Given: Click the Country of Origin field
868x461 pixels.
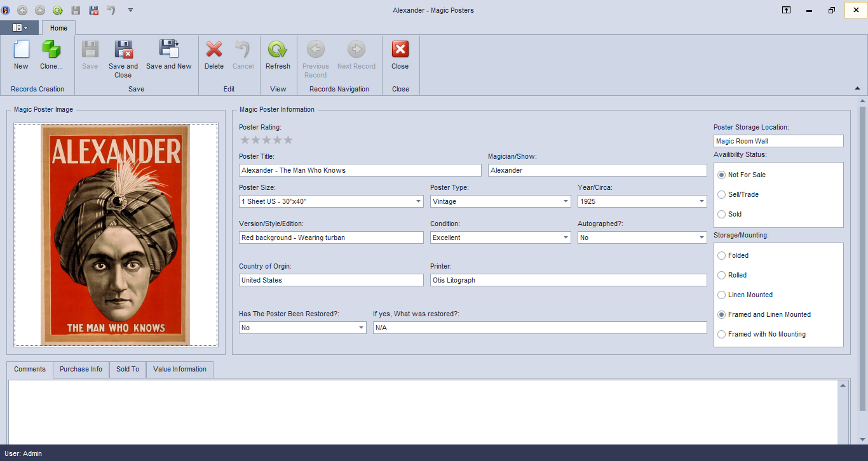Looking at the screenshot, I should coord(331,280).
